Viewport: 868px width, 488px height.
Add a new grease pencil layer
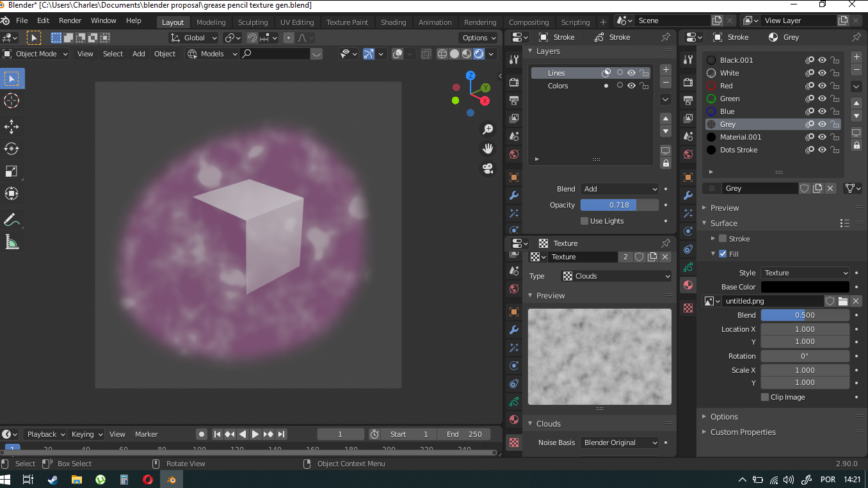coord(666,70)
